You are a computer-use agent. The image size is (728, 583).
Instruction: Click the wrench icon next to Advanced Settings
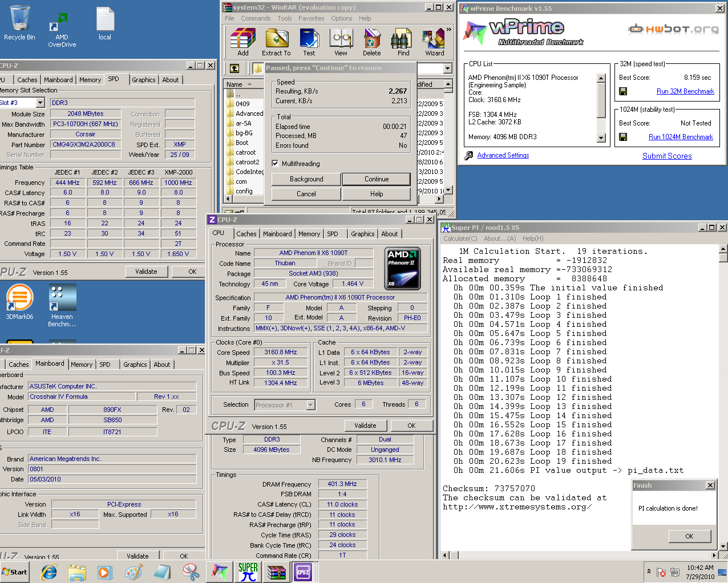(x=468, y=155)
